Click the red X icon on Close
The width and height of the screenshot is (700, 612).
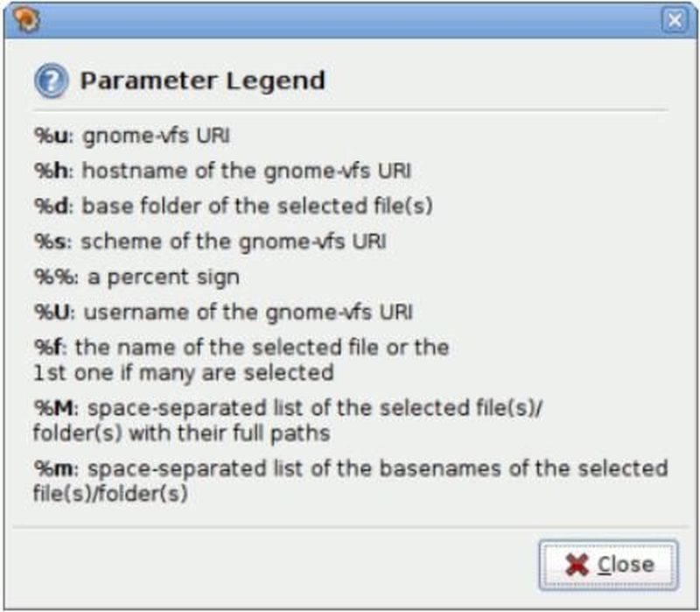point(577,564)
